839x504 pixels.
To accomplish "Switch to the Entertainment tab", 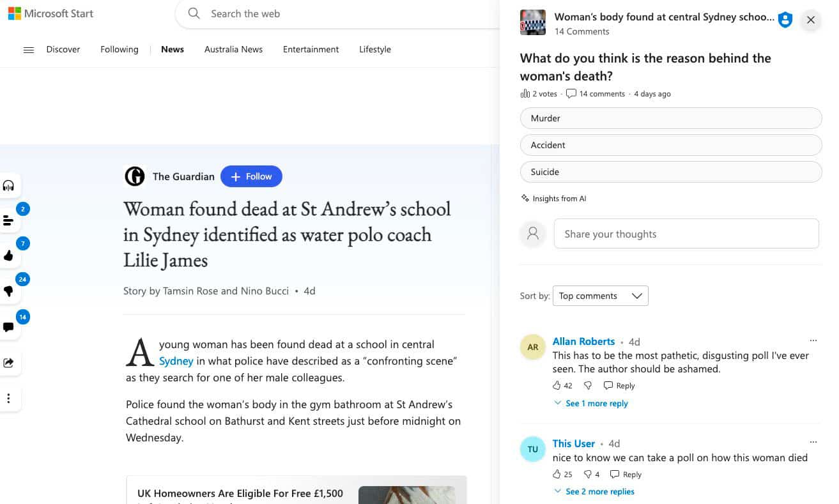I will (x=311, y=49).
